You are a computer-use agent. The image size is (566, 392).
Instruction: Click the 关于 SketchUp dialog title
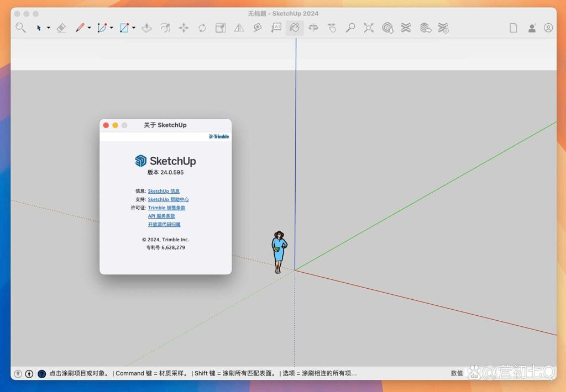pyautogui.click(x=165, y=125)
